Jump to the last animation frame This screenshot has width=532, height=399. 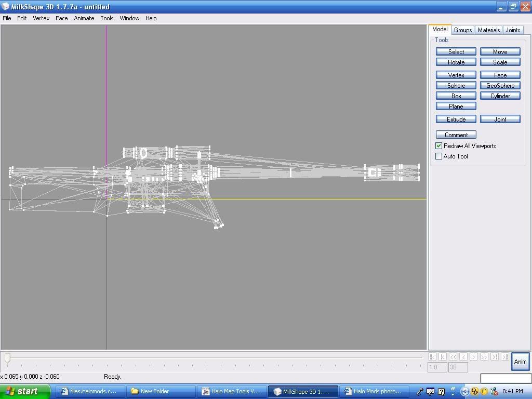tap(505, 356)
